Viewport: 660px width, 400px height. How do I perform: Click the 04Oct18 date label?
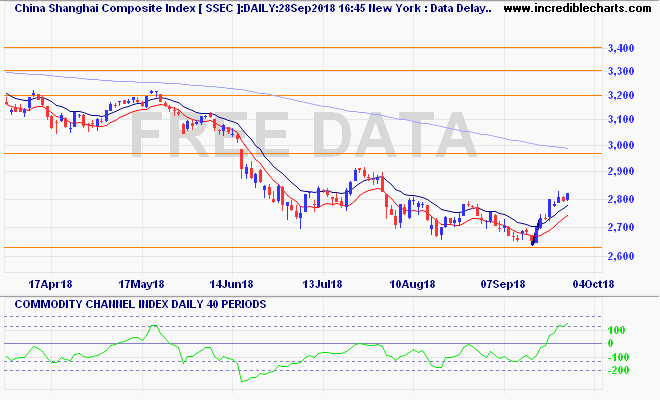tap(594, 283)
